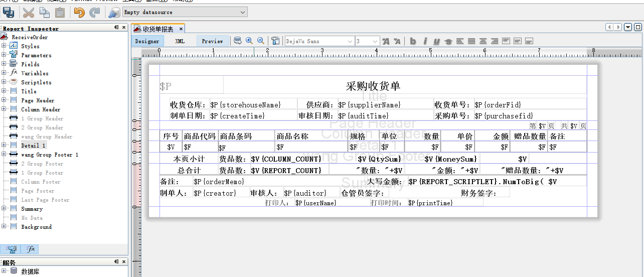Viewport: 644px width, 277px height.
Task: Select the Last Page Footer node
Action: click(45, 200)
